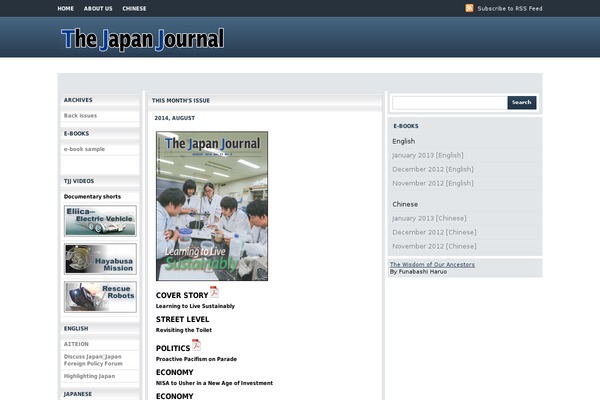600x400 pixels.
Task: Open the About Us page
Action: click(98, 8)
